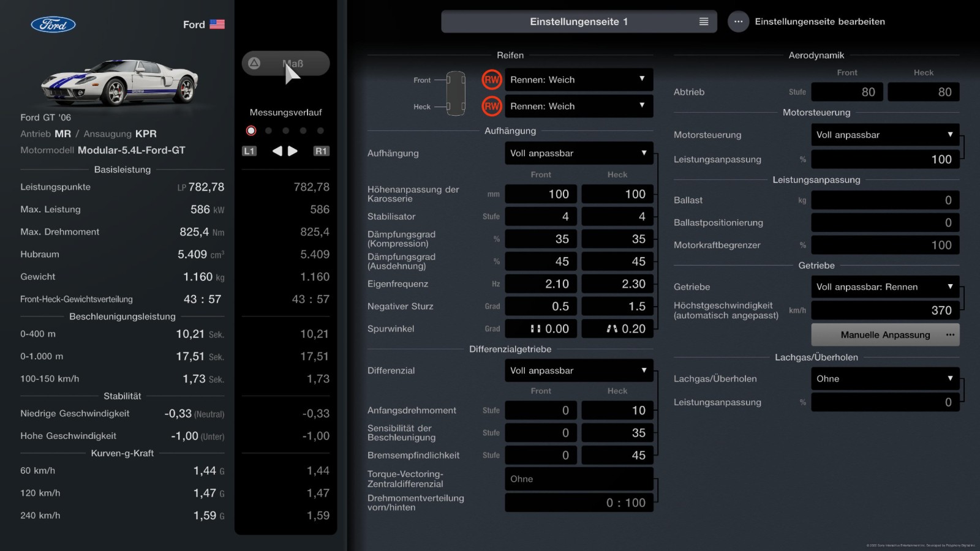The width and height of the screenshot is (980, 551).
Task: Select the first Messungsverlauf history dot
Action: tap(251, 130)
